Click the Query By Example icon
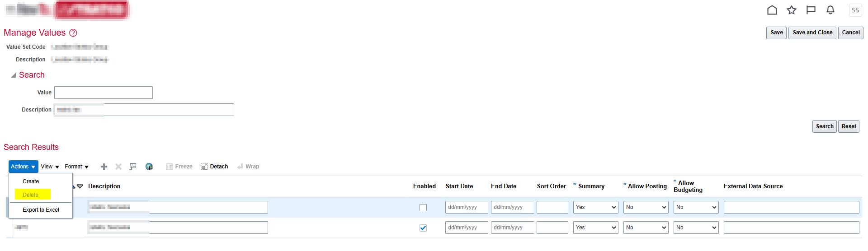Image resolution: width=868 pixels, height=251 pixels. tap(133, 167)
